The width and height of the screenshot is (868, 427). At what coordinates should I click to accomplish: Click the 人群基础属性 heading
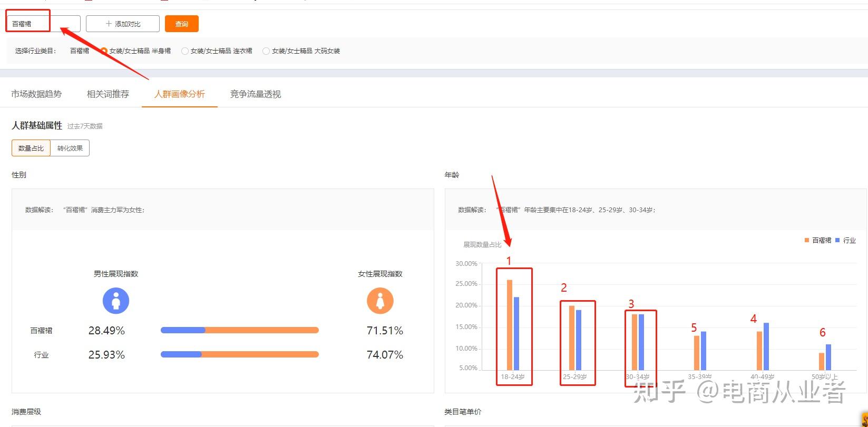pos(37,126)
